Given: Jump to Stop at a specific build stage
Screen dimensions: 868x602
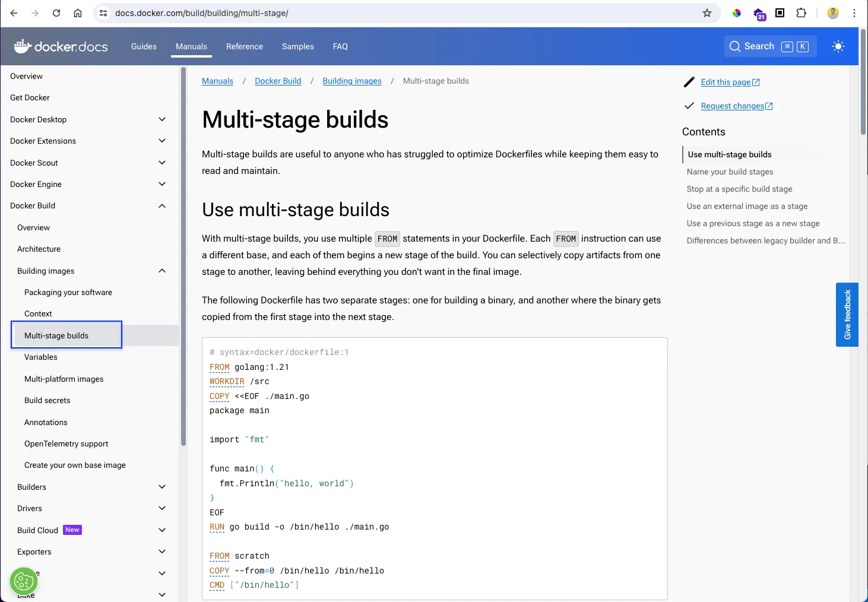Looking at the screenshot, I should 739,189.
